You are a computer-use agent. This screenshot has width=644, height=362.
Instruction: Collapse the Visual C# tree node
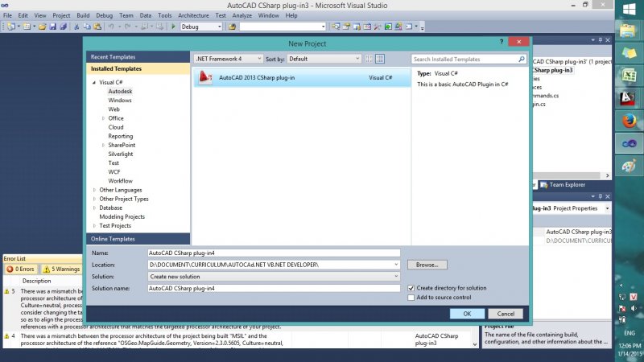[94, 83]
